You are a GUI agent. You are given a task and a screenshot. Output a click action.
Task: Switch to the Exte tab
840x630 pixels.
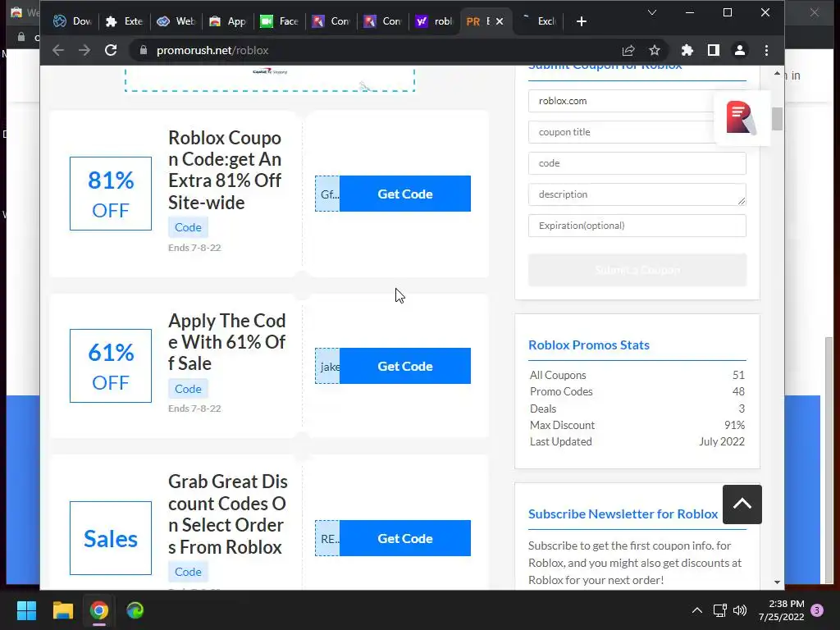pyautogui.click(x=125, y=21)
